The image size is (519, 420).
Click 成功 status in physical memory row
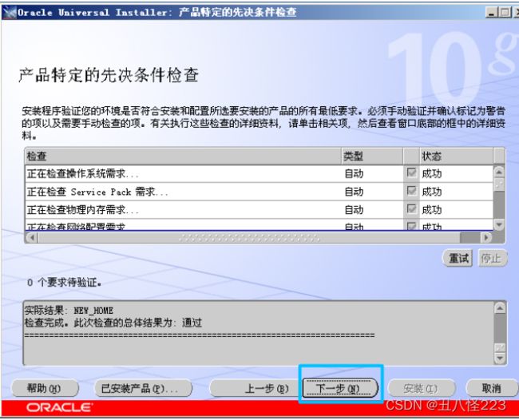[432, 210]
